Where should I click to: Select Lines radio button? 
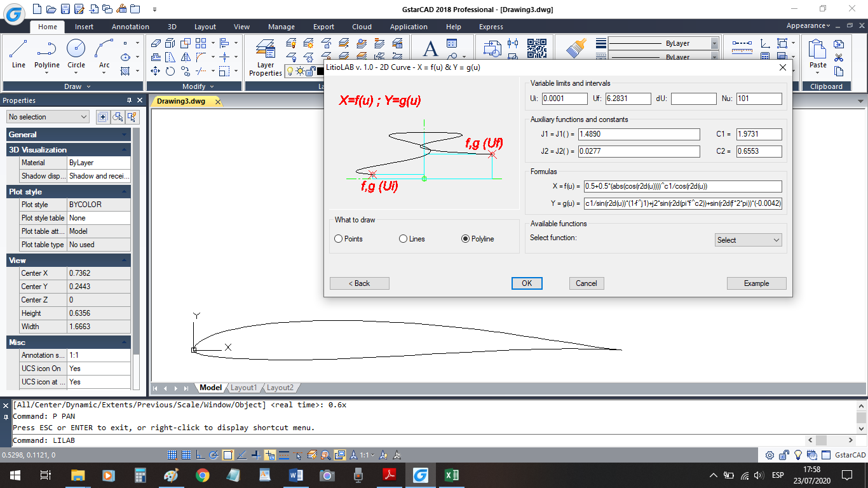point(403,239)
